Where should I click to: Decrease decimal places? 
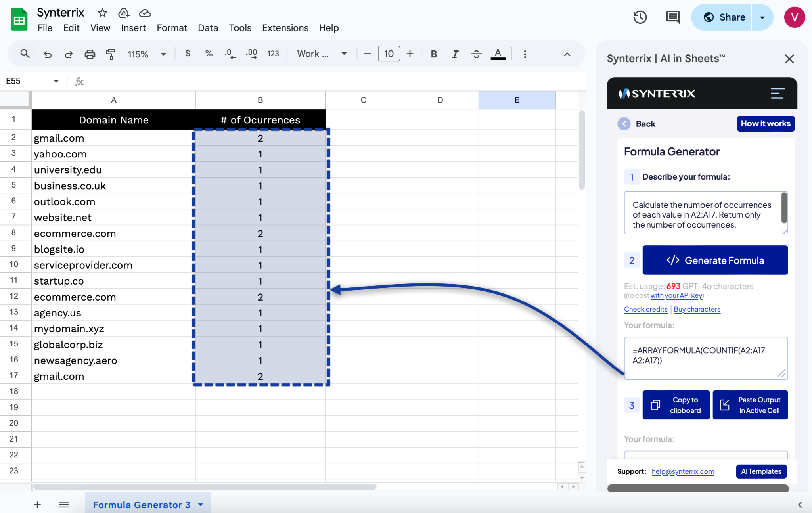pos(230,54)
